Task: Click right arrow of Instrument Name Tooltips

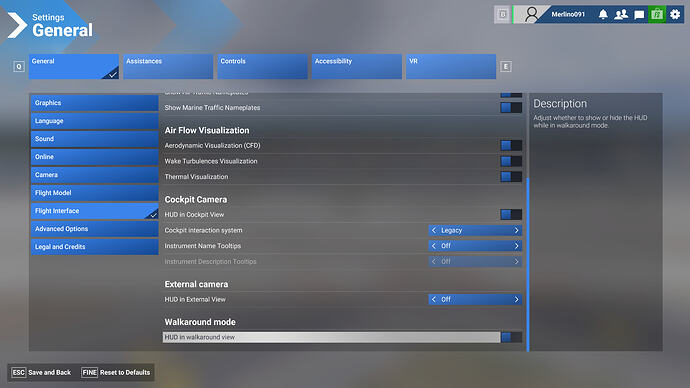Action: point(517,246)
